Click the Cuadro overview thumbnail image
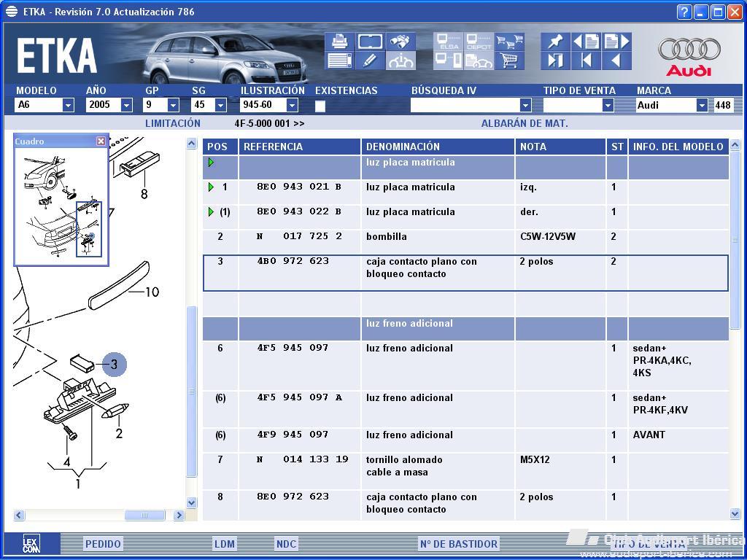747x560 pixels. tap(61, 205)
